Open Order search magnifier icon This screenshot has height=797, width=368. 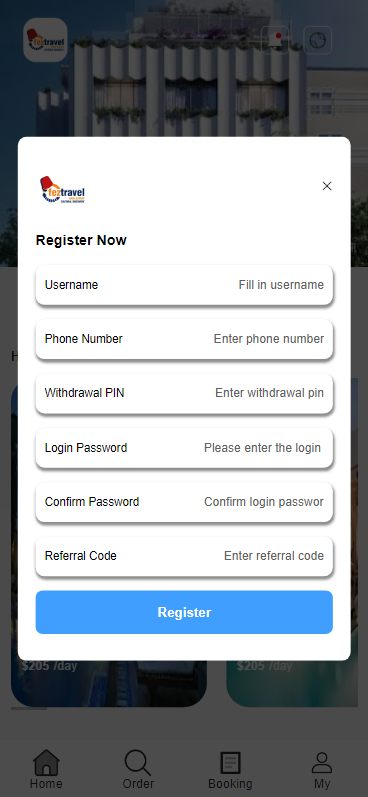tap(138, 762)
